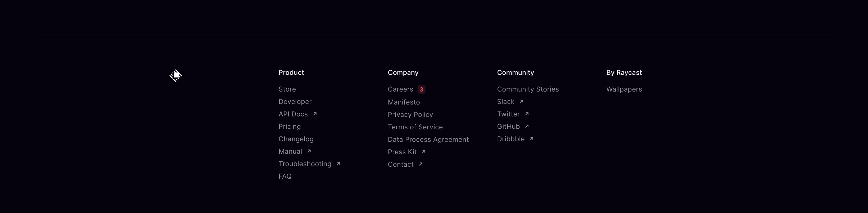Click the external arrow next to Slack

pyautogui.click(x=521, y=101)
